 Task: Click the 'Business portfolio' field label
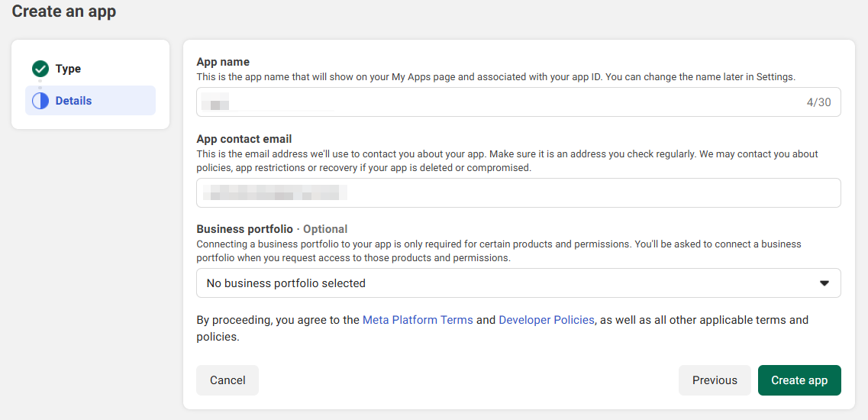click(x=244, y=229)
